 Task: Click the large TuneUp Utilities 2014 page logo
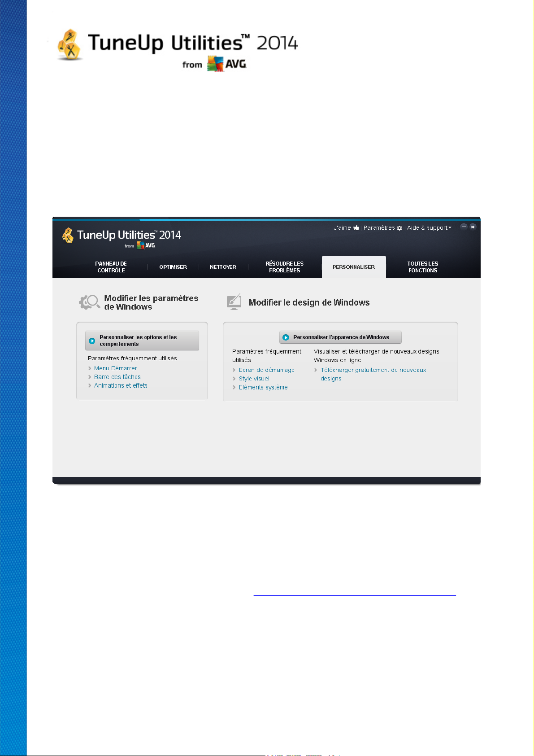(x=177, y=50)
